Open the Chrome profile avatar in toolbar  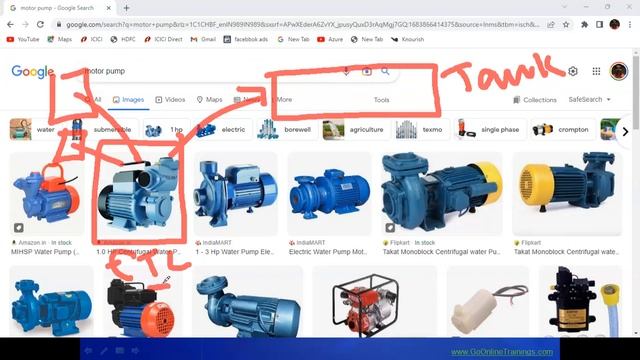pos(615,24)
